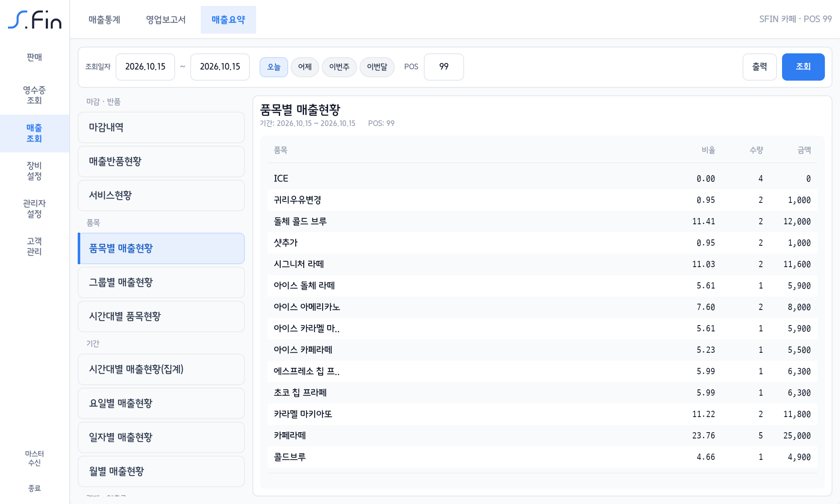Image resolution: width=840 pixels, height=504 pixels.
Task: Select the 이번달 date filter
Action: click(377, 67)
